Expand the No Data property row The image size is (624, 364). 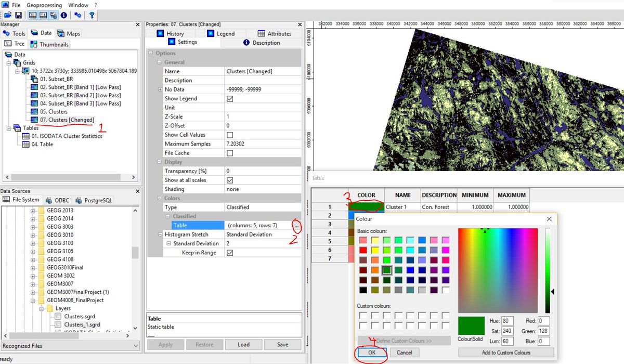(x=160, y=89)
